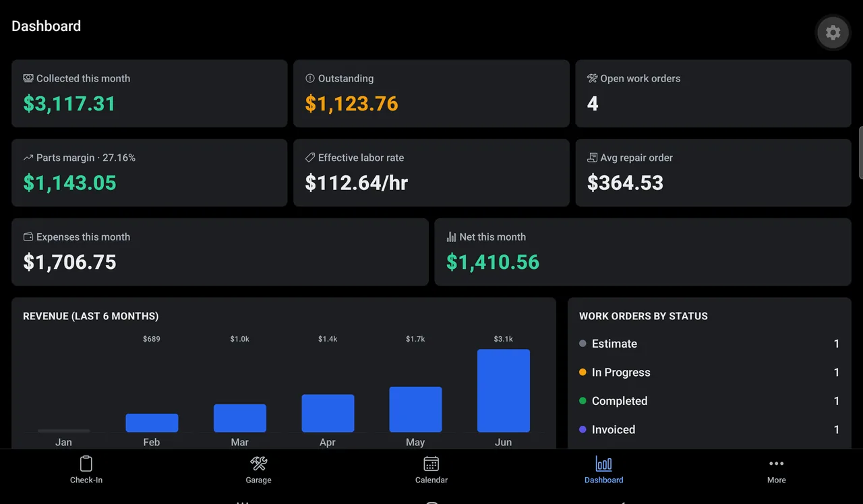
Task: Click the $3,117.31 collected amount
Action: point(69,104)
